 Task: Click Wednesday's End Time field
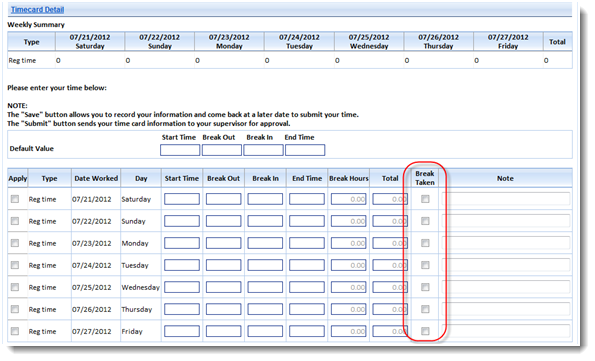(307, 287)
